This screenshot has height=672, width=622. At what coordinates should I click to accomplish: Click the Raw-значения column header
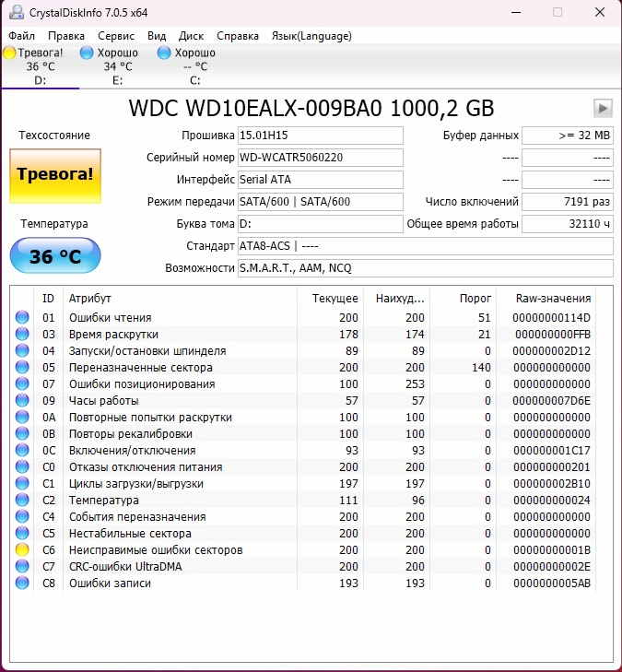point(546,299)
